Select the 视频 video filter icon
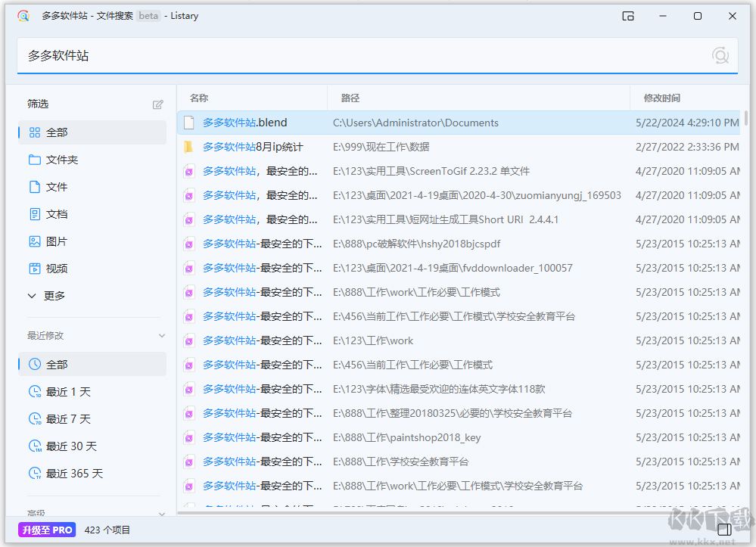This screenshot has height=547, width=756. [x=35, y=269]
